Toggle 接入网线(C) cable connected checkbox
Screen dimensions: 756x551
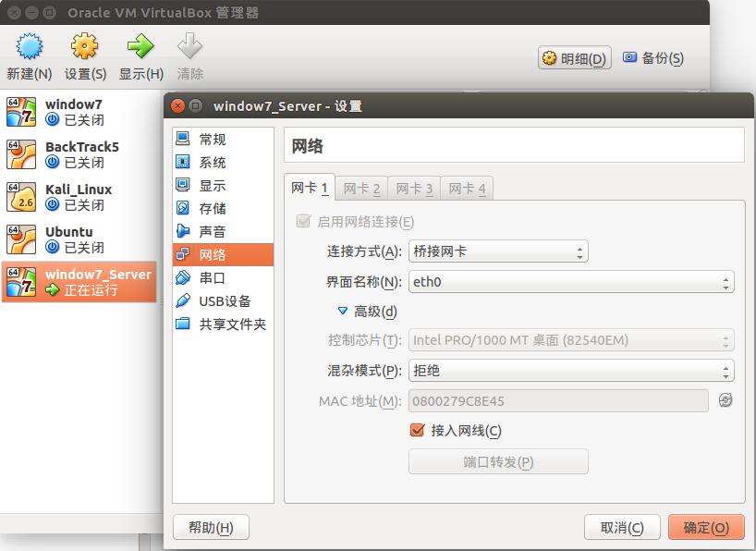417,430
